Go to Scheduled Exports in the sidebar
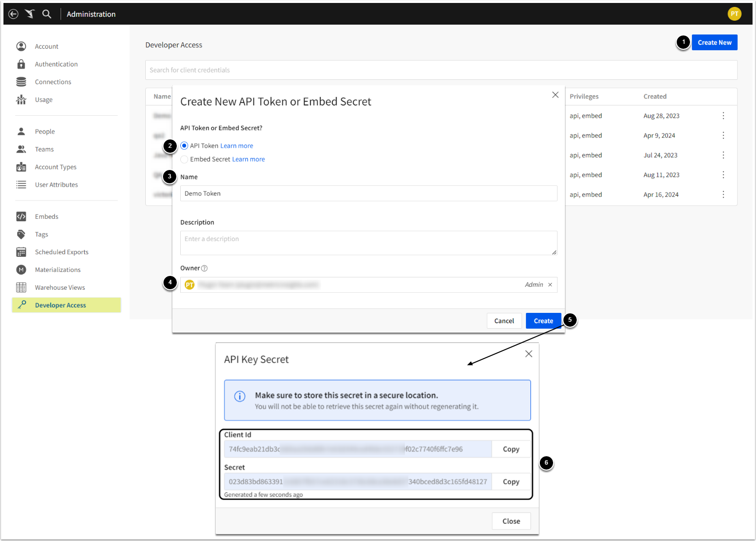756x541 pixels. [62, 252]
